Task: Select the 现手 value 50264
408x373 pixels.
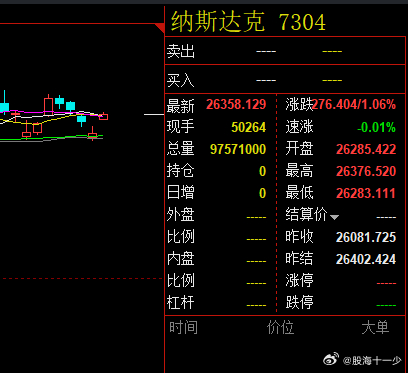Action: [249, 127]
